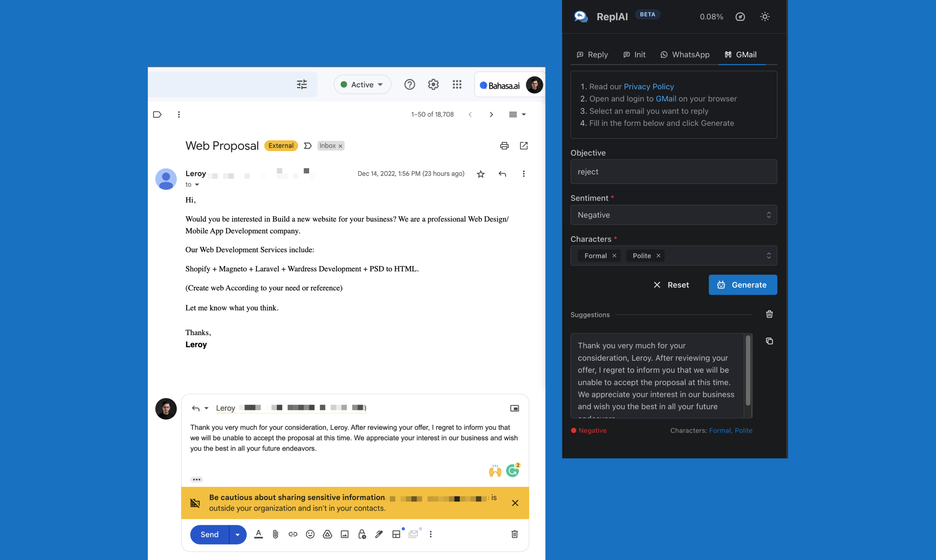Open Grammarly icon in reply box
Image resolution: width=936 pixels, height=560 pixels.
coord(513,470)
